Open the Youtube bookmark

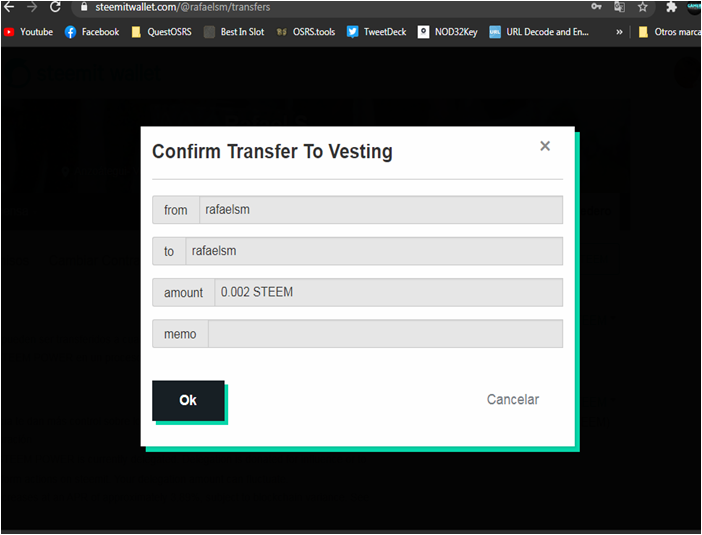coord(28,32)
